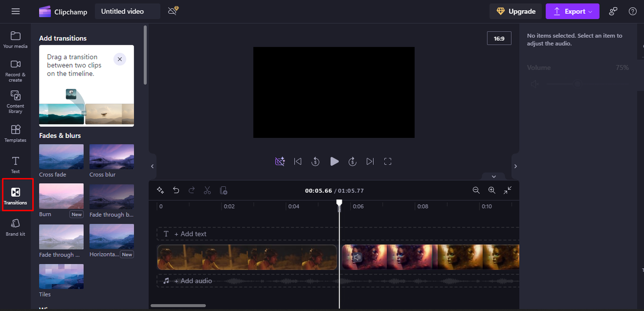Undo the last action
Image resolution: width=644 pixels, height=311 pixels.
tap(176, 190)
